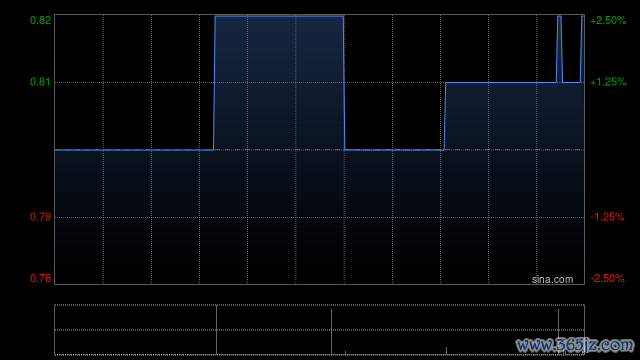
Task: Click the -2.50% percentage label
Action: (607, 278)
